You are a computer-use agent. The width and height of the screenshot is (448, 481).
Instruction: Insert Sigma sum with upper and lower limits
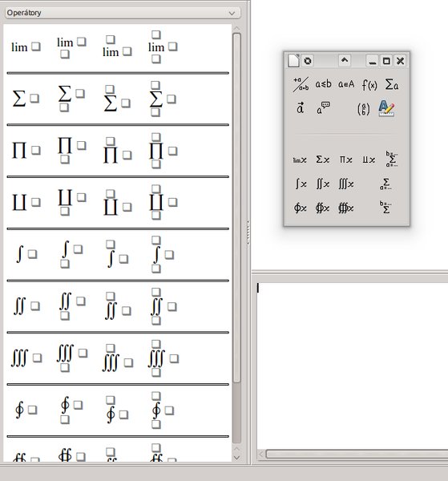163,99
